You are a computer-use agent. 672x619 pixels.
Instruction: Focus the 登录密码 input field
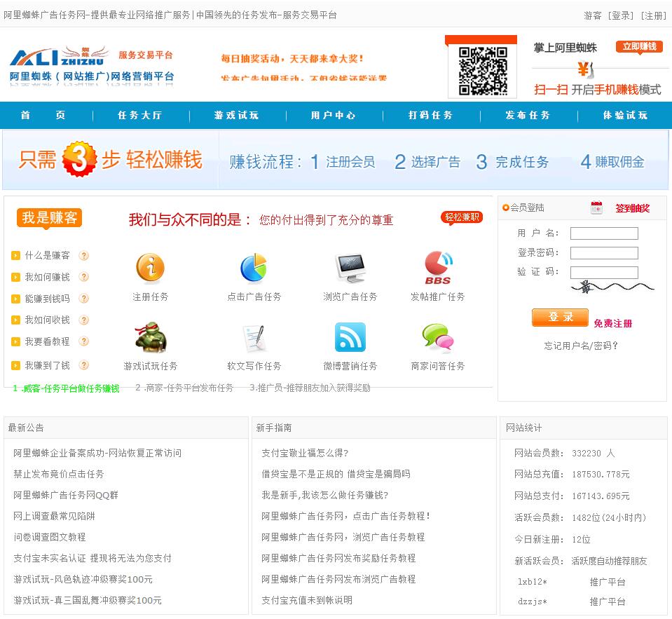(604, 253)
